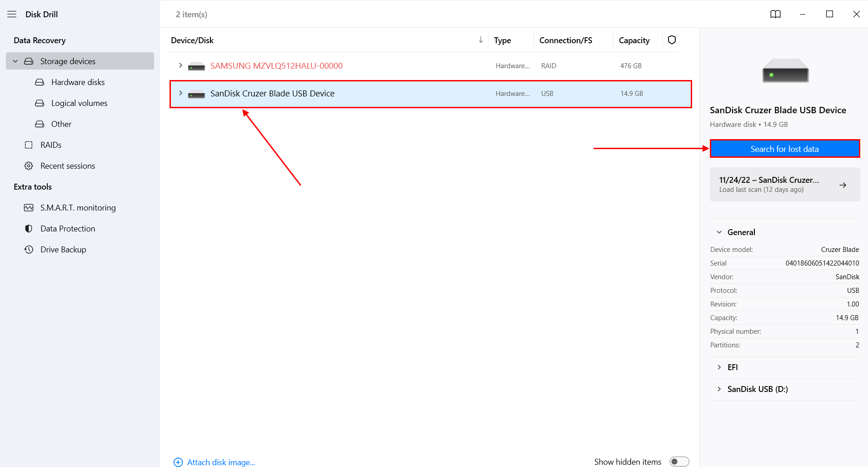Click the Drive Backup clock icon
Image resolution: width=868 pixels, height=467 pixels.
(29, 249)
